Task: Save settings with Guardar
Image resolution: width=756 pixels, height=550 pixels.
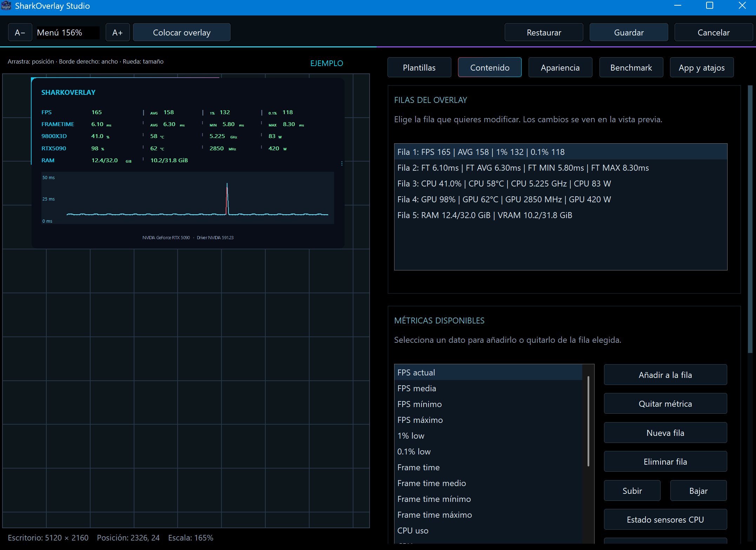Action: point(629,33)
